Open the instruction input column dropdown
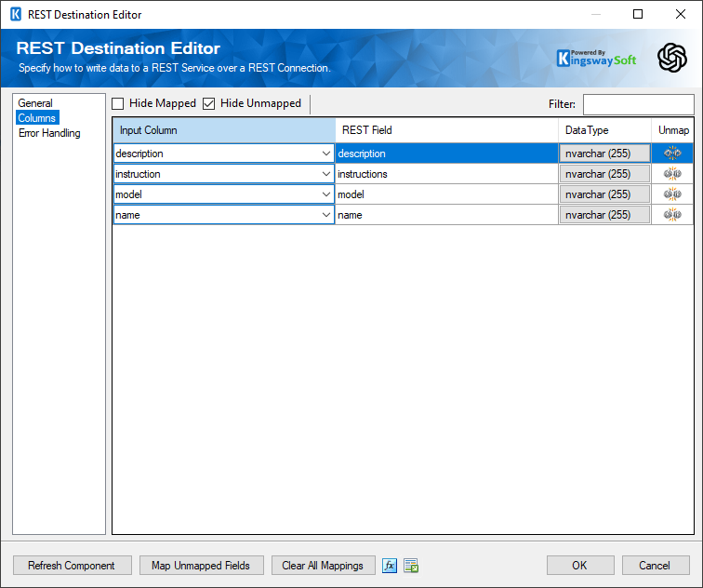Image resolution: width=703 pixels, height=588 pixels. [326, 174]
